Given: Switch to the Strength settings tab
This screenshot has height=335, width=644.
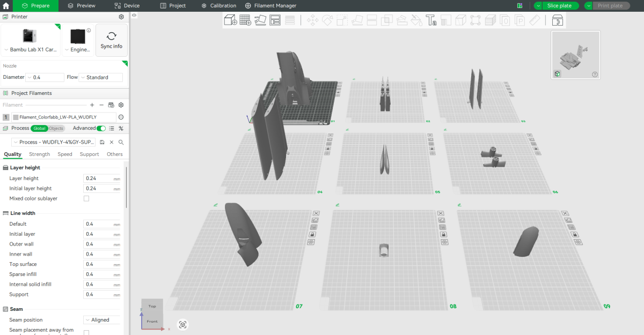Looking at the screenshot, I should point(39,154).
